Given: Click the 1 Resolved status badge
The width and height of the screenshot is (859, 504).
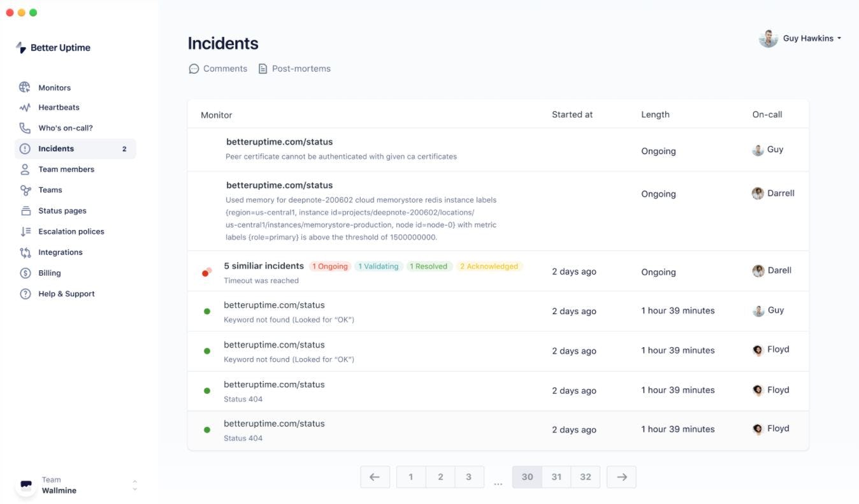Looking at the screenshot, I should [x=429, y=266].
